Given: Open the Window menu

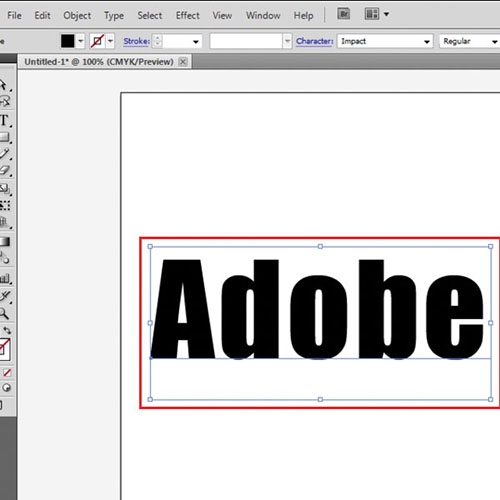Looking at the screenshot, I should [x=263, y=15].
